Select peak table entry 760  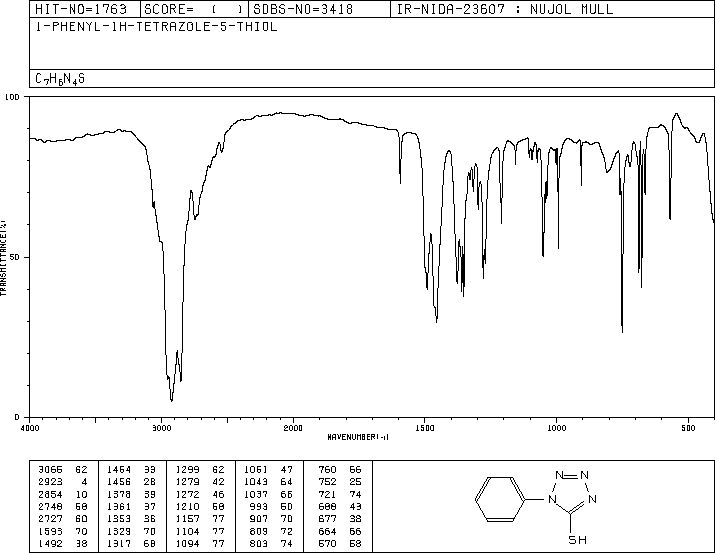[x=327, y=469]
